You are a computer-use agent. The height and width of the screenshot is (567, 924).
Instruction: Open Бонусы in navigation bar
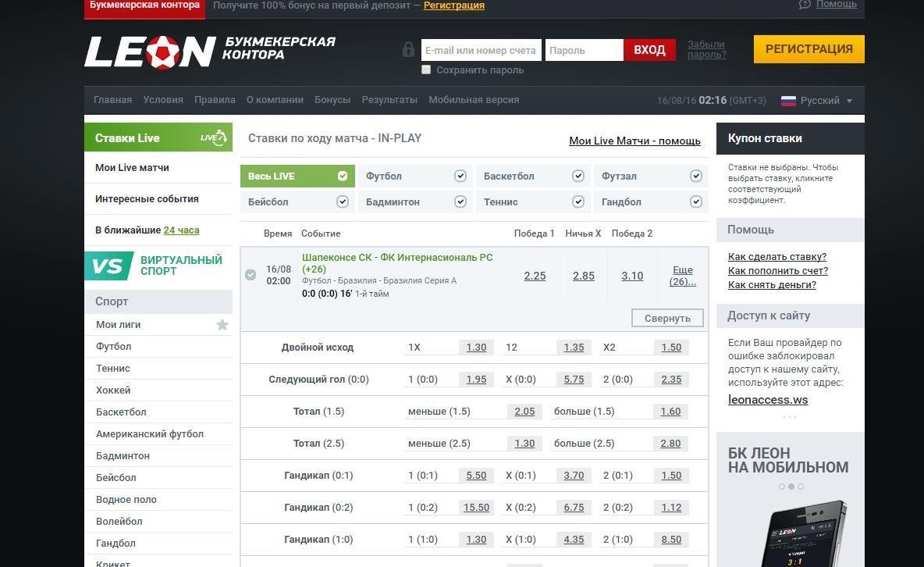pos(332,100)
